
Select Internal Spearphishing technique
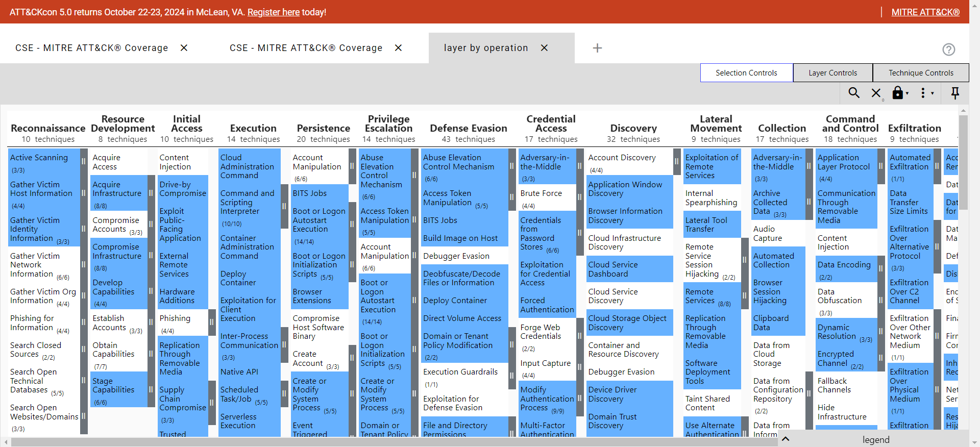pos(712,197)
